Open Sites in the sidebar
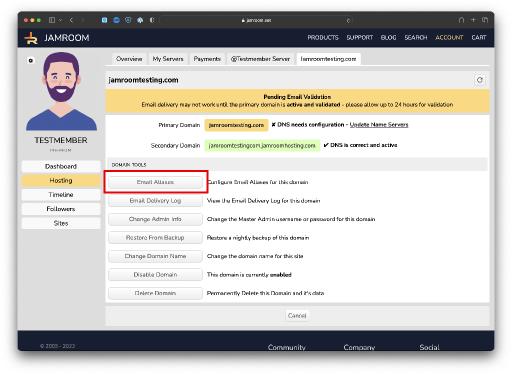Viewport: 512px width, 374px height. (61, 223)
